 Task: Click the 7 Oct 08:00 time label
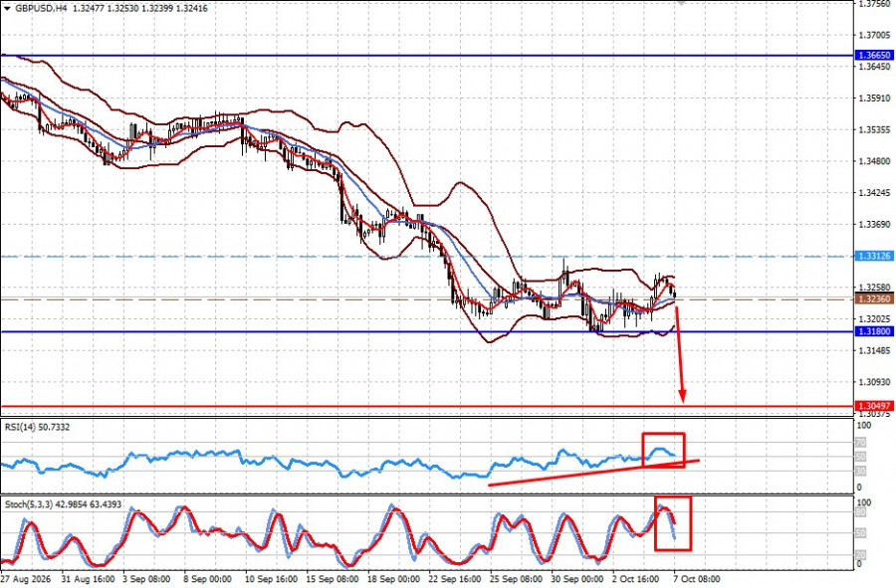click(697, 579)
